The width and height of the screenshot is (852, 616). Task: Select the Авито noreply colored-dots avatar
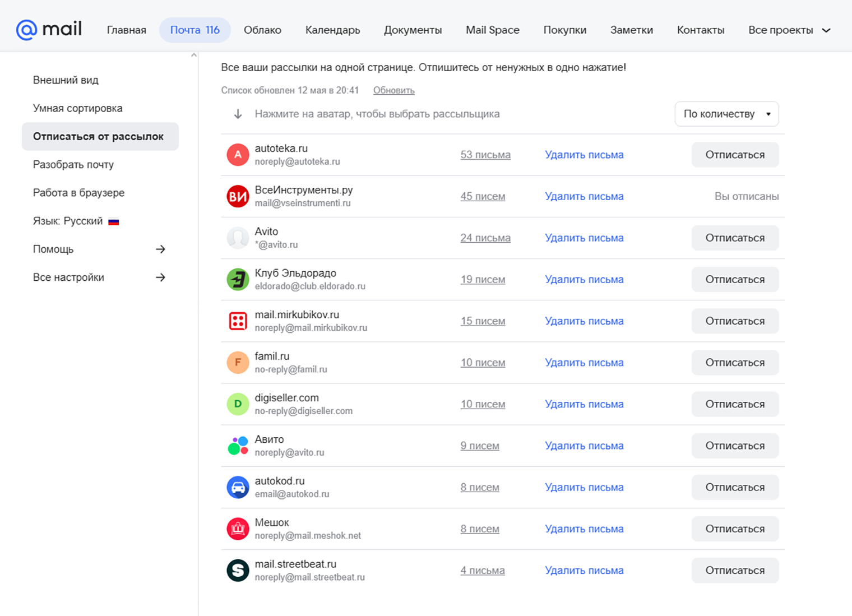point(238,446)
